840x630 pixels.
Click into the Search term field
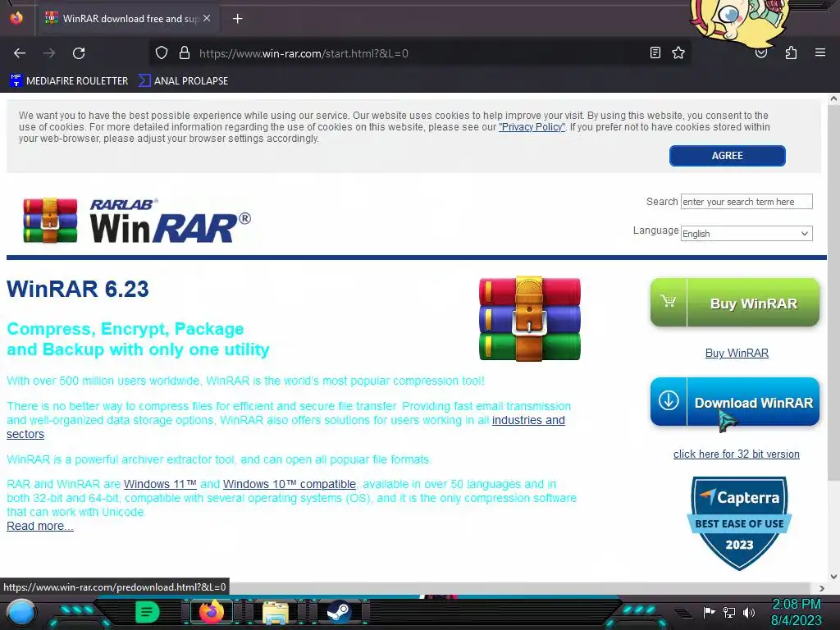click(746, 202)
